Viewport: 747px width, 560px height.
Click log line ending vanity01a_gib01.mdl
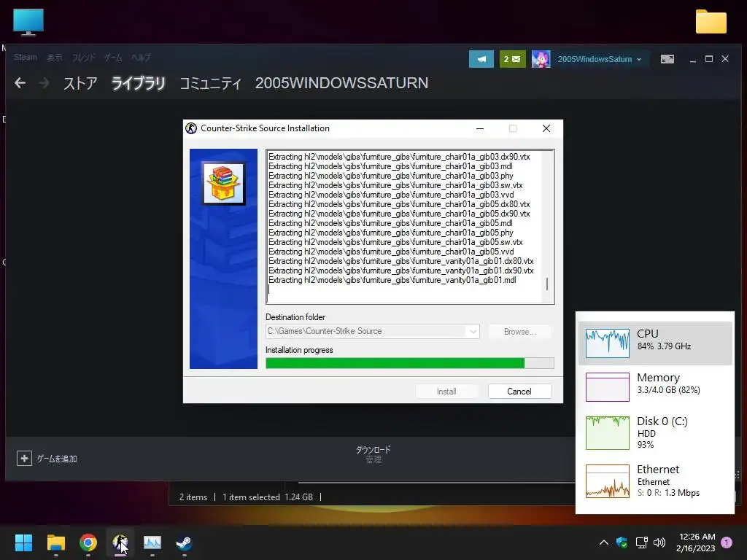coord(392,280)
